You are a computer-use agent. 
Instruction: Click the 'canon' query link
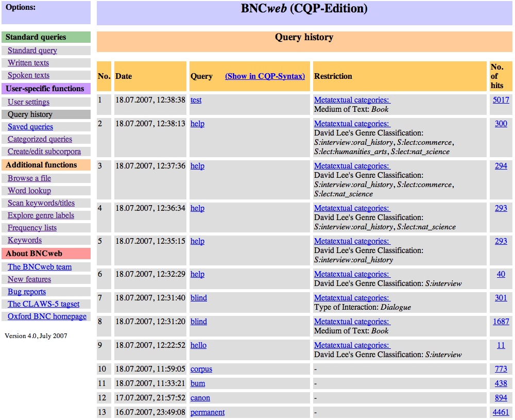200,398
